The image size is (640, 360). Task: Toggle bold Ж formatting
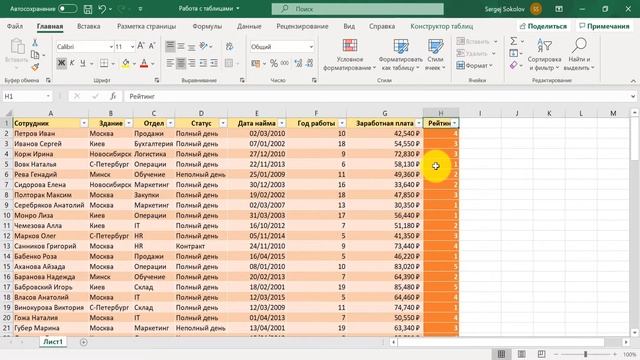61,63
